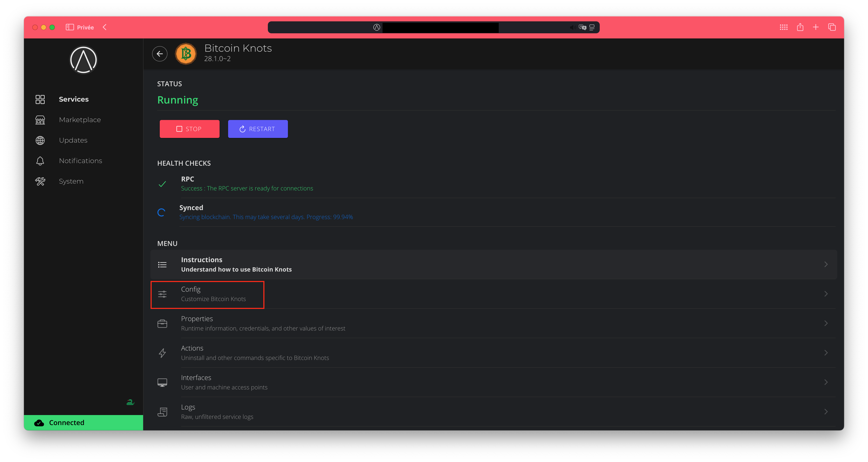The width and height of the screenshot is (868, 462).
Task: Open Safari share button
Action: [800, 27]
